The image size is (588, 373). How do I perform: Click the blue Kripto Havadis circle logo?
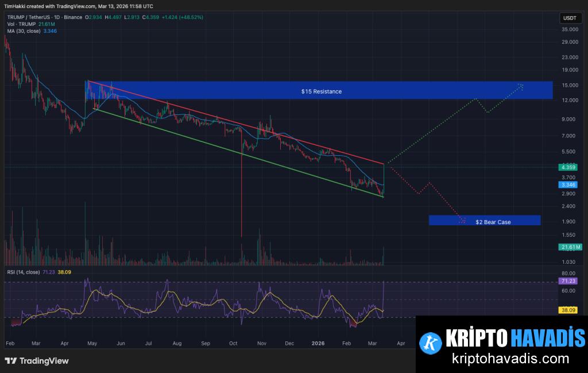click(x=430, y=343)
